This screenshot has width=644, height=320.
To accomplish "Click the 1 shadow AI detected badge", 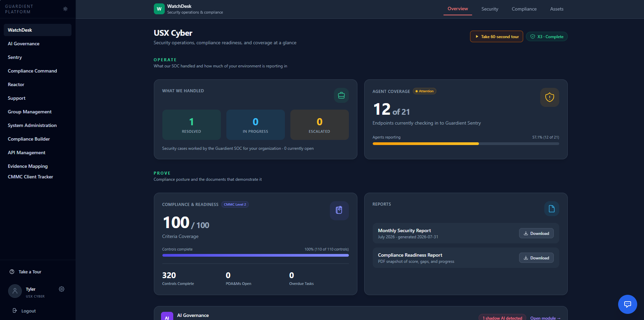I will click(502, 318).
